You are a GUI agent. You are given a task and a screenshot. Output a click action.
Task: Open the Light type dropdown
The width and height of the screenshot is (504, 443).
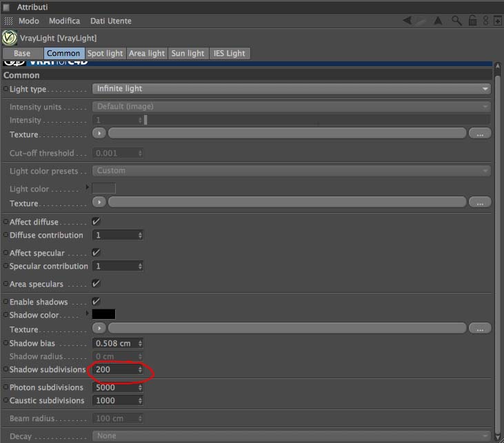tap(291, 89)
